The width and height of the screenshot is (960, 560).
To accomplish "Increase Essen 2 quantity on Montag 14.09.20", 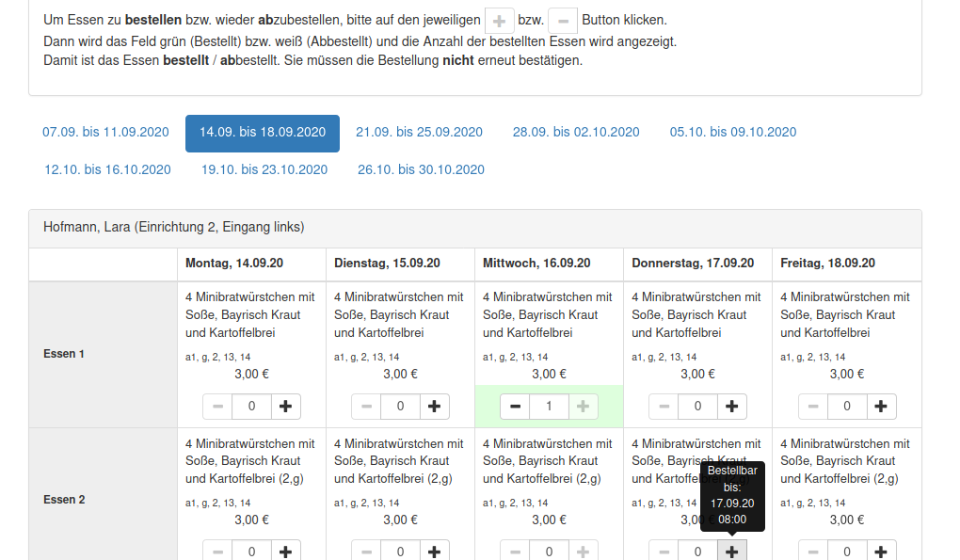I will pos(286,552).
